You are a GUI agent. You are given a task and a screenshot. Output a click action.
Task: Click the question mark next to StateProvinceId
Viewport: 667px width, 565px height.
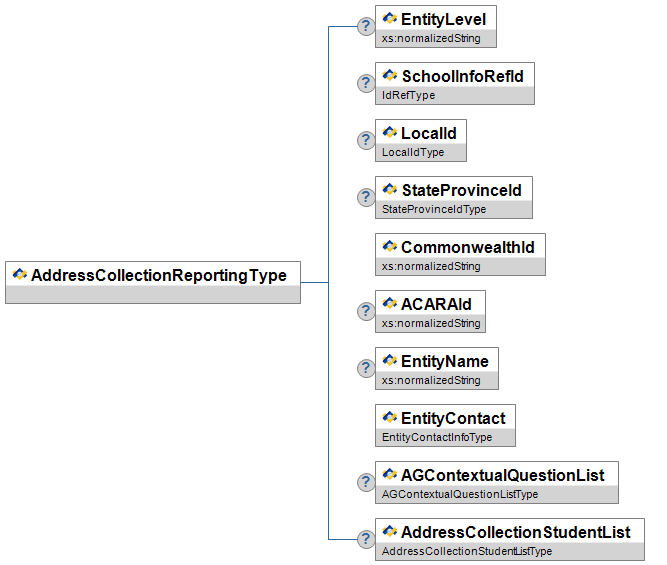click(366, 197)
